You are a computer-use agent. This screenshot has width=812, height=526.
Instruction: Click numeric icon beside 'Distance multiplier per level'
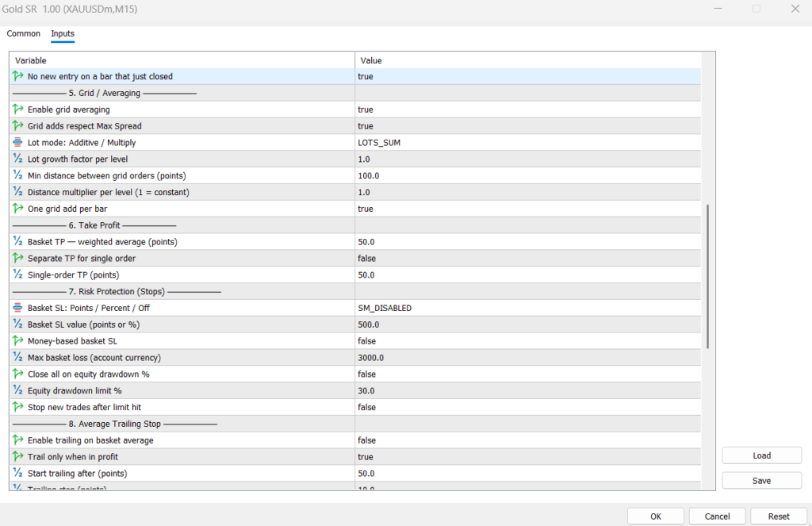click(18, 192)
